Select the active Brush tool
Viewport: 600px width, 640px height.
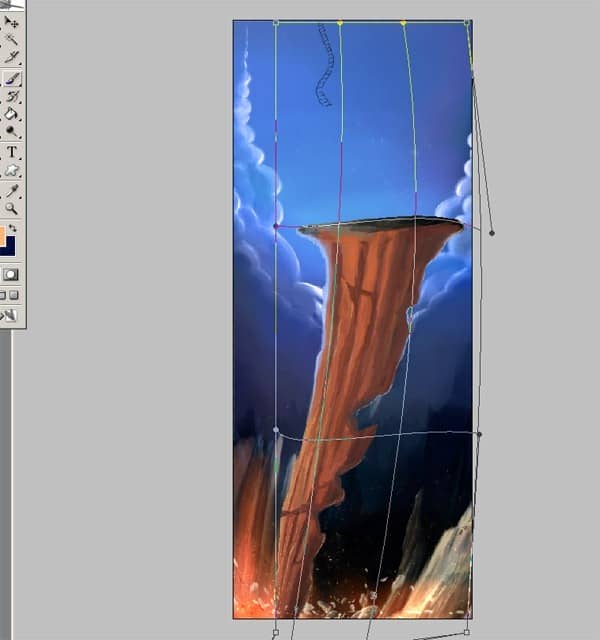pos(12,78)
